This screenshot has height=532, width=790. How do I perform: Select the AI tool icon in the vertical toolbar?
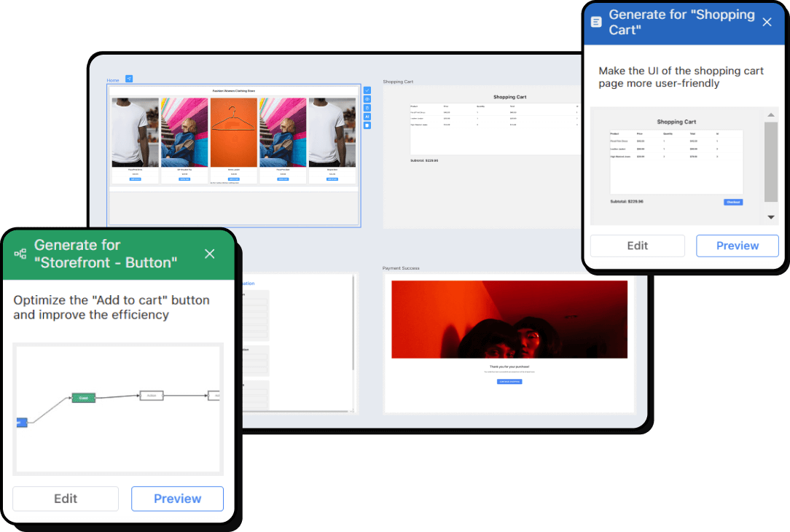coord(367,117)
